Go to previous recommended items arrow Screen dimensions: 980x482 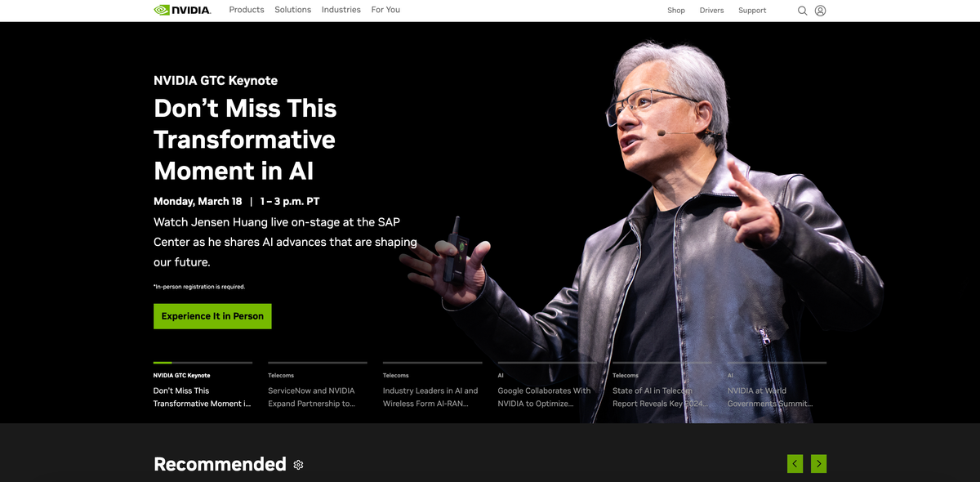point(795,464)
